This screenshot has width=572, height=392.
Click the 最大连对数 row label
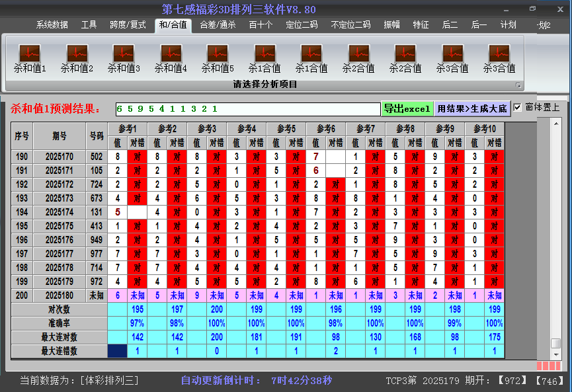[59, 337]
